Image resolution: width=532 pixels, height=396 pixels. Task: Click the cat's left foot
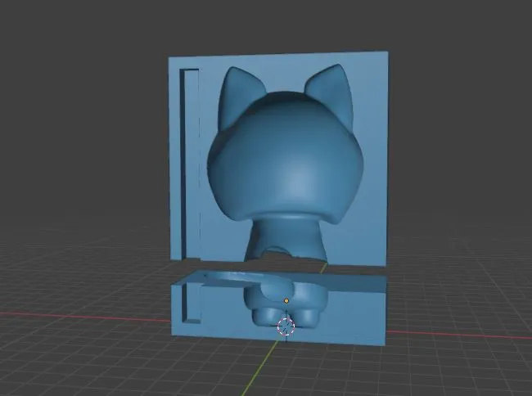268,317
